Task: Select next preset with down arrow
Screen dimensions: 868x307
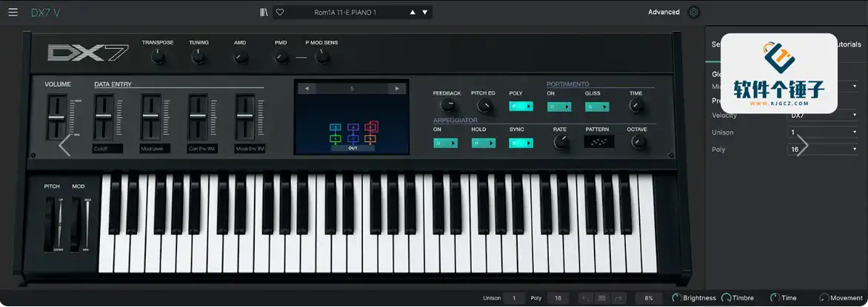Action: (424, 12)
